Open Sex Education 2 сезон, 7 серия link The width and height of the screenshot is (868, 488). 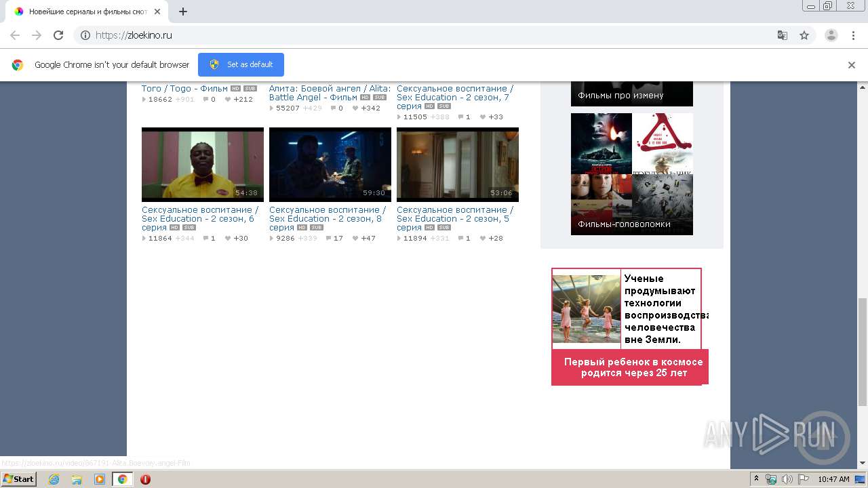point(455,98)
